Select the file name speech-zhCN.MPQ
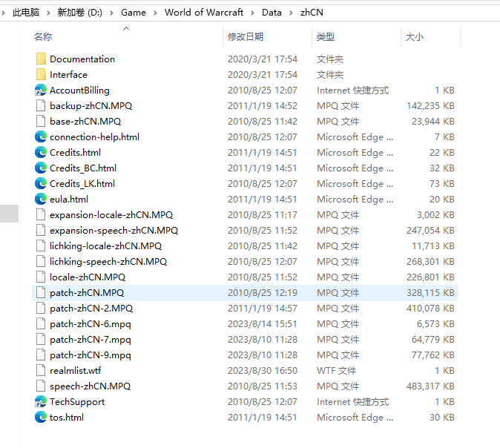500x448 pixels. (x=90, y=386)
